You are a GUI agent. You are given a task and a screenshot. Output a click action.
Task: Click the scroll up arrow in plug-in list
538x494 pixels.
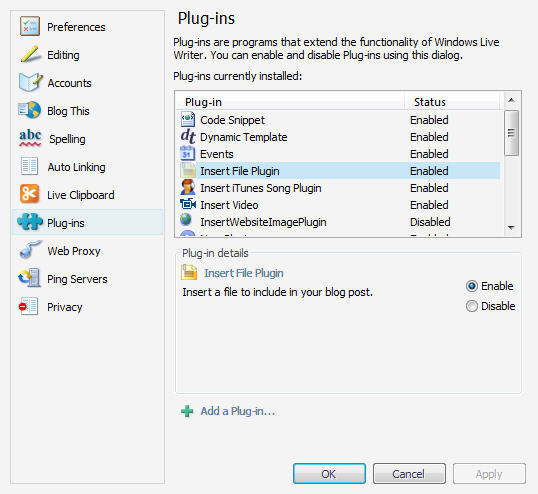(x=511, y=100)
